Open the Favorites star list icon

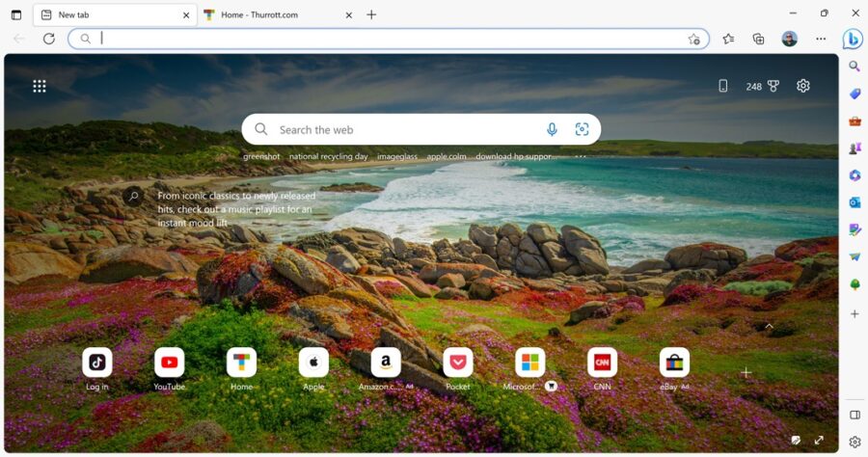pyautogui.click(x=728, y=39)
